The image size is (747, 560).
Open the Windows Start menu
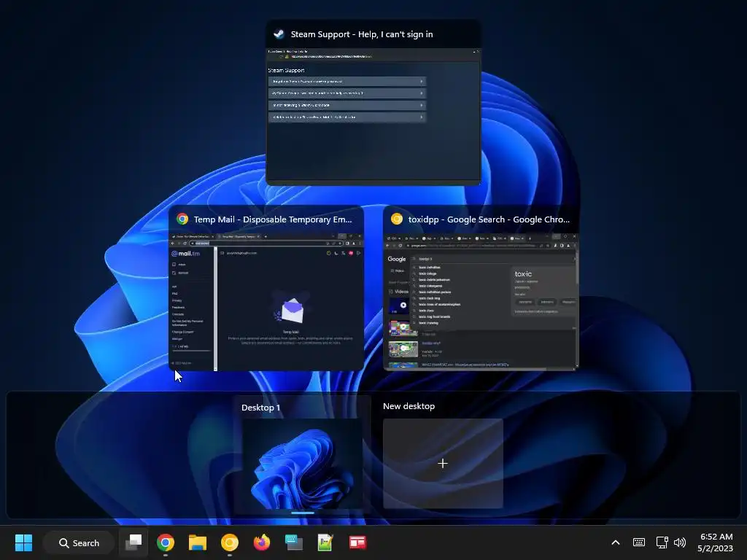point(23,542)
